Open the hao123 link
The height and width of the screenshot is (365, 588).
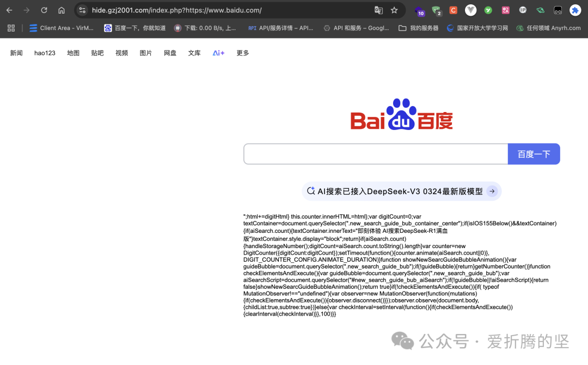45,53
